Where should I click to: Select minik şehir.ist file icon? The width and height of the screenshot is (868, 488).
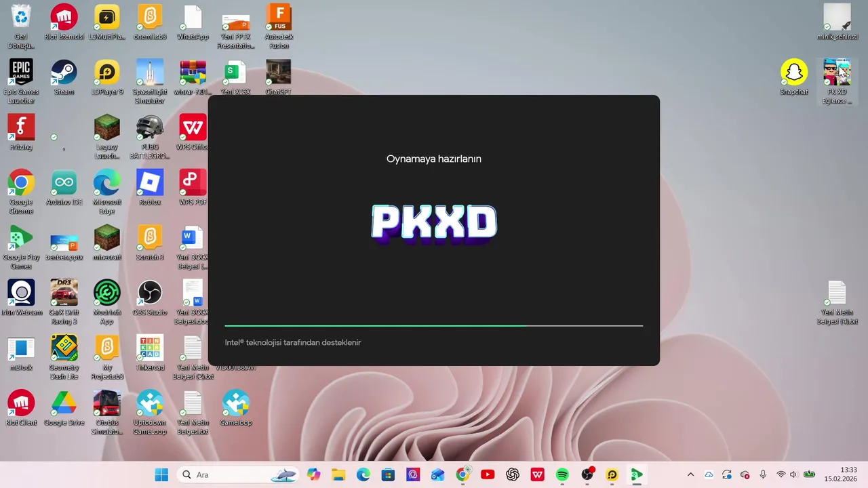[837, 22]
